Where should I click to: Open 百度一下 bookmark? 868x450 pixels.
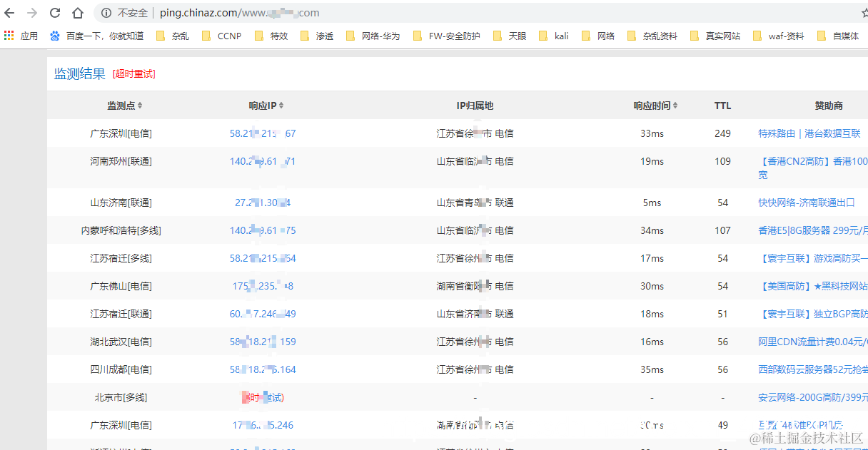click(x=96, y=36)
